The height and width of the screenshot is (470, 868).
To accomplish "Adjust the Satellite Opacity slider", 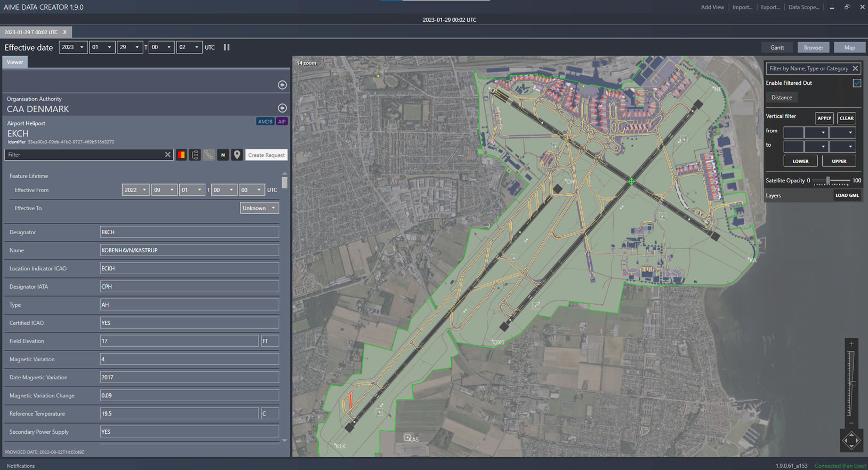I will coord(828,180).
